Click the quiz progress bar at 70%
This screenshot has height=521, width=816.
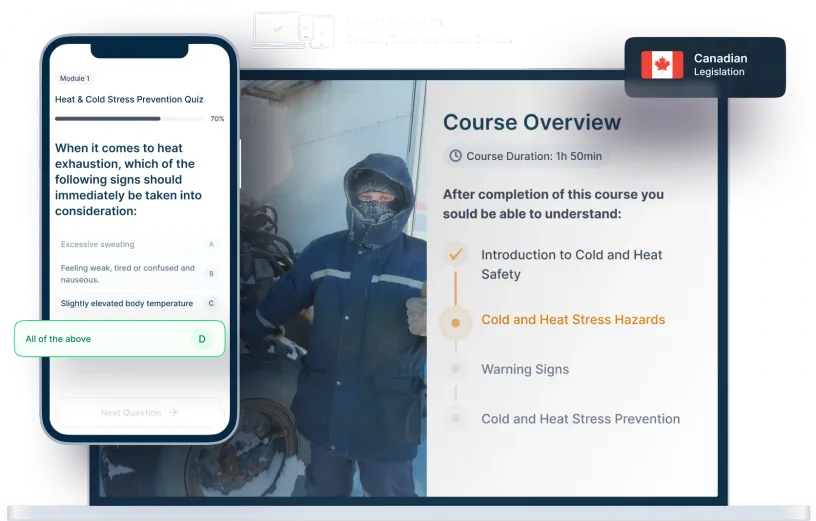130,119
